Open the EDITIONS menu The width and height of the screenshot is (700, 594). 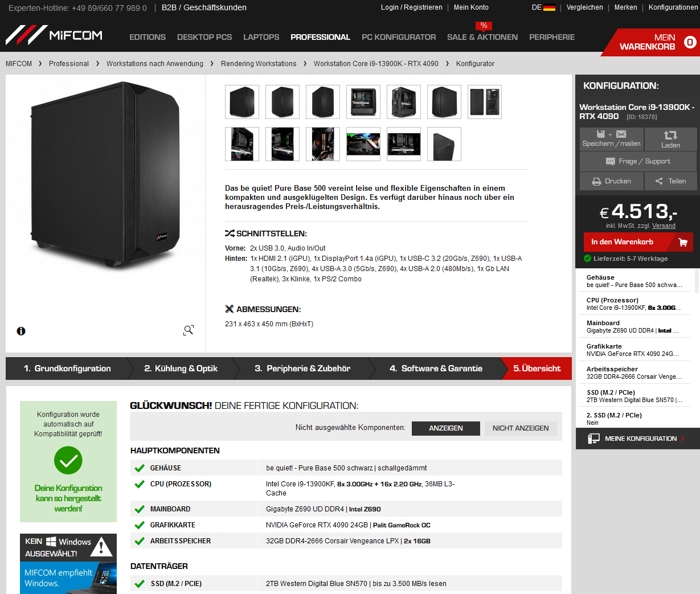coord(148,37)
